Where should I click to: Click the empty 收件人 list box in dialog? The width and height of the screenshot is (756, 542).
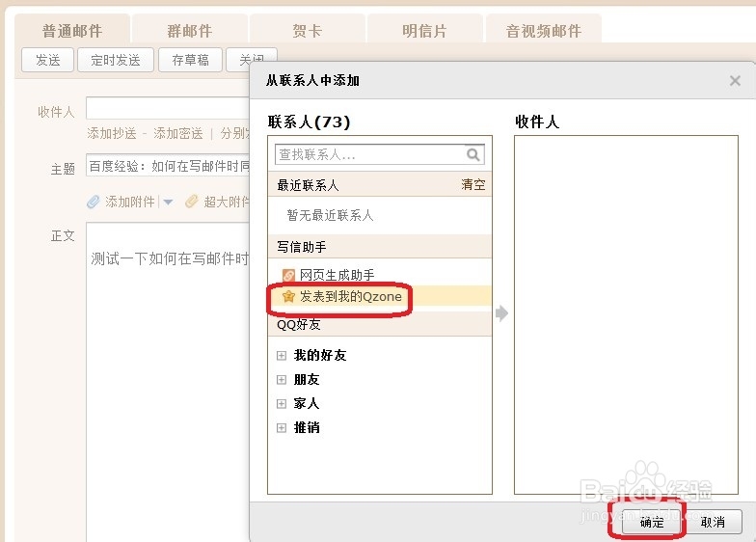pyautogui.click(x=626, y=314)
